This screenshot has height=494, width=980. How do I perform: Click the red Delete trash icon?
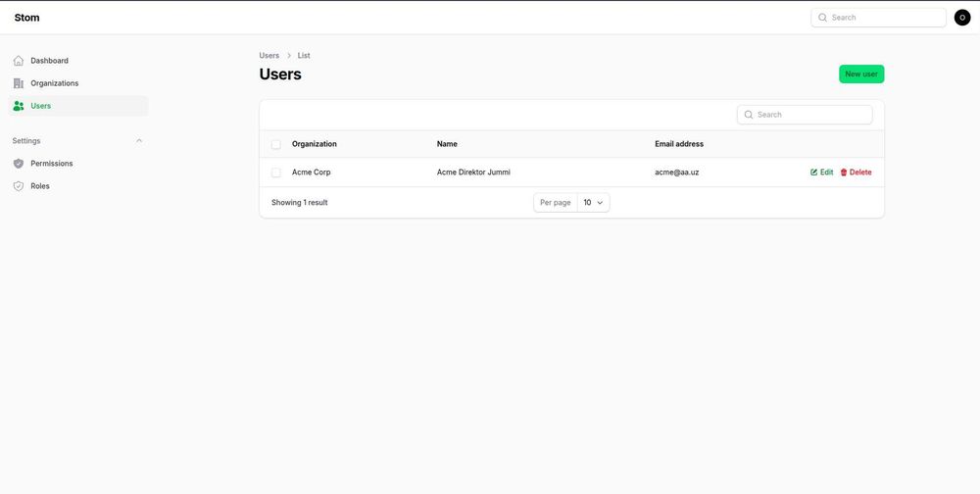pos(844,173)
